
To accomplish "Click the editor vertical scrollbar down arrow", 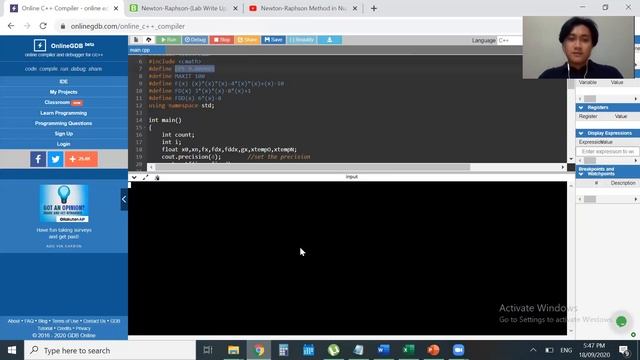I will pos(571,159).
